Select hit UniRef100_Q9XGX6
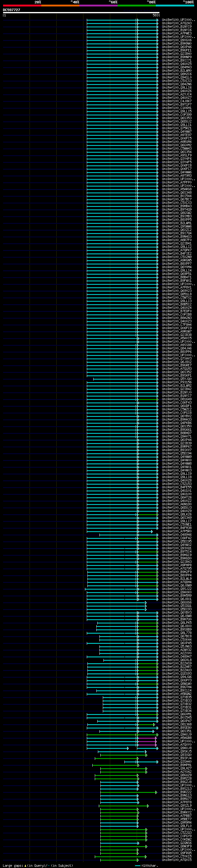The image size is (197, 868). click(x=176, y=40)
